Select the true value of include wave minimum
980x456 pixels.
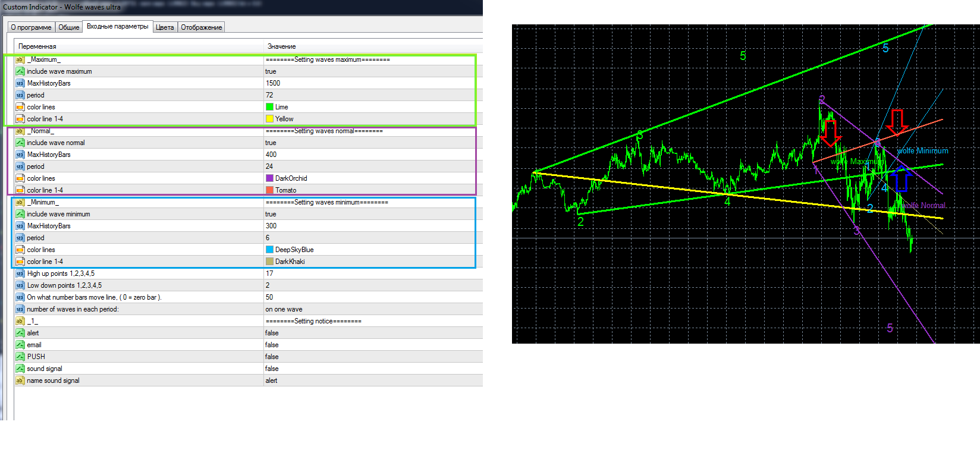click(271, 214)
